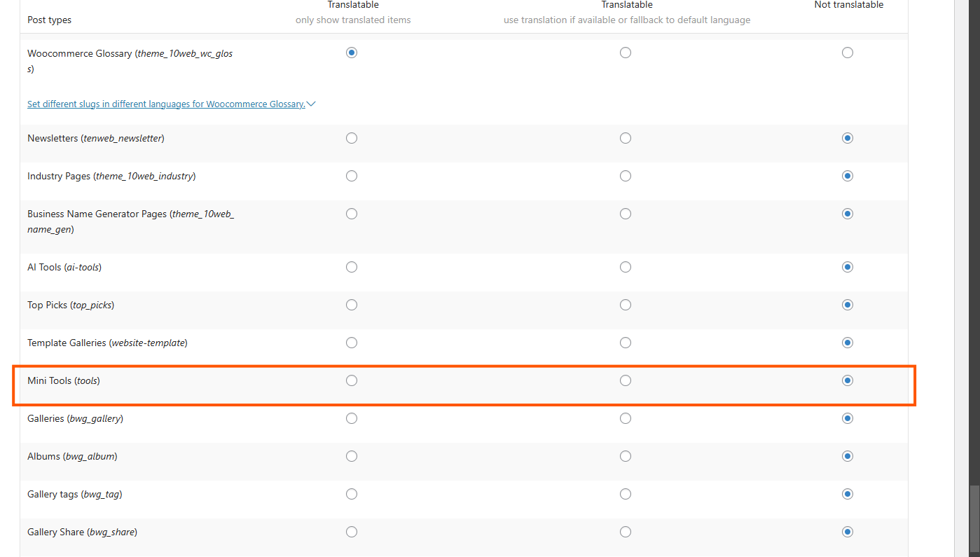
Task: Make Gallery tags translatable only translated items
Action: coord(352,494)
